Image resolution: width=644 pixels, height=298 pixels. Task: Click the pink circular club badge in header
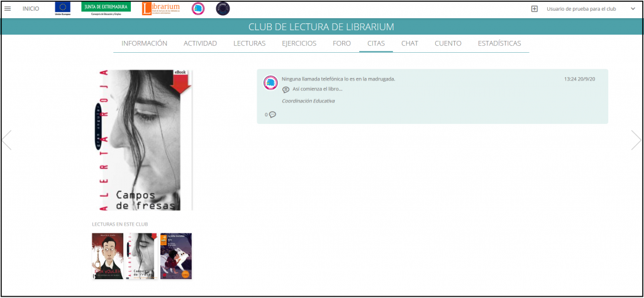pyautogui.click(x=198, y=9)
